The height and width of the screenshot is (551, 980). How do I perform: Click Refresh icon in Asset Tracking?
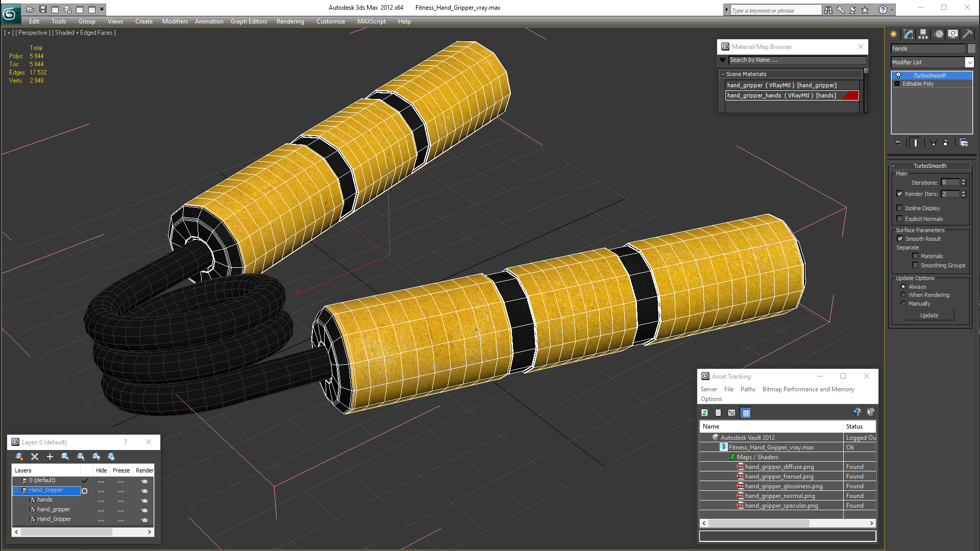click(704, 413)
